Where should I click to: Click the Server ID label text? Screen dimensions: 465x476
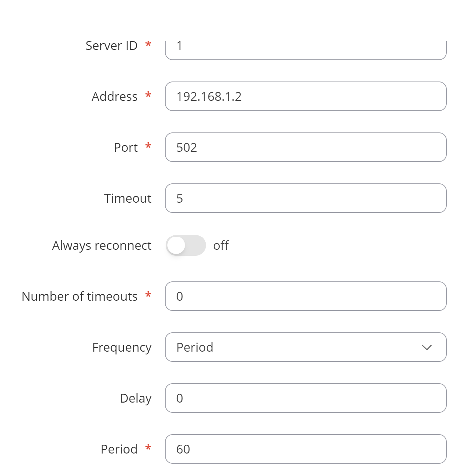(x=112, y=46)
